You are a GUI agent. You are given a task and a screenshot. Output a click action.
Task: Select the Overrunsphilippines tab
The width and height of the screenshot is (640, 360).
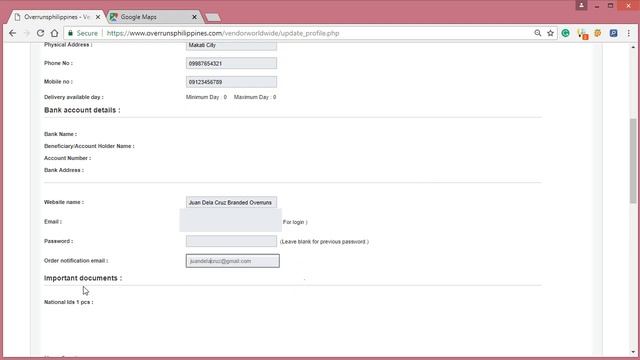57,17
